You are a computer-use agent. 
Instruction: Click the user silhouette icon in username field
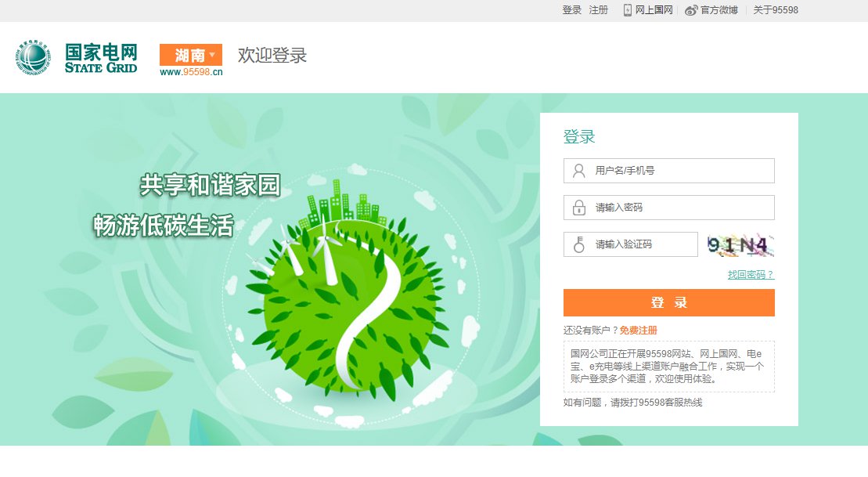point(579,171)
